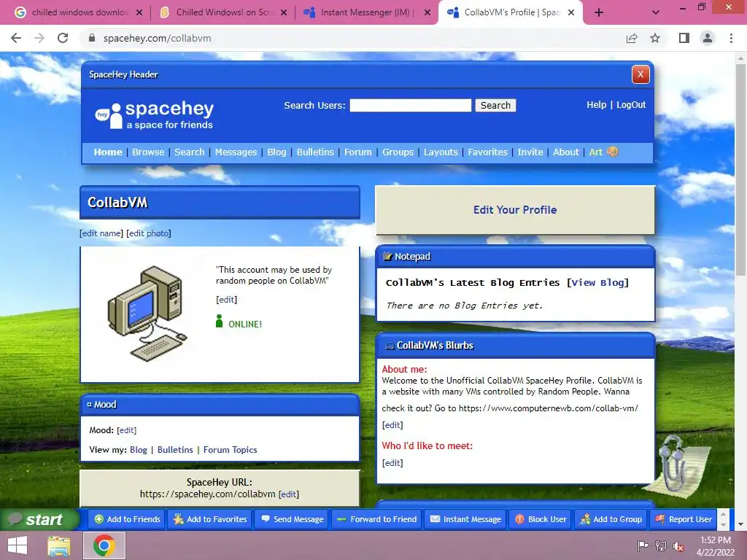Screen dimensions: 747x560
Task: Open Bulletins in the navigation bar
Action: click(x=315, y=152)
